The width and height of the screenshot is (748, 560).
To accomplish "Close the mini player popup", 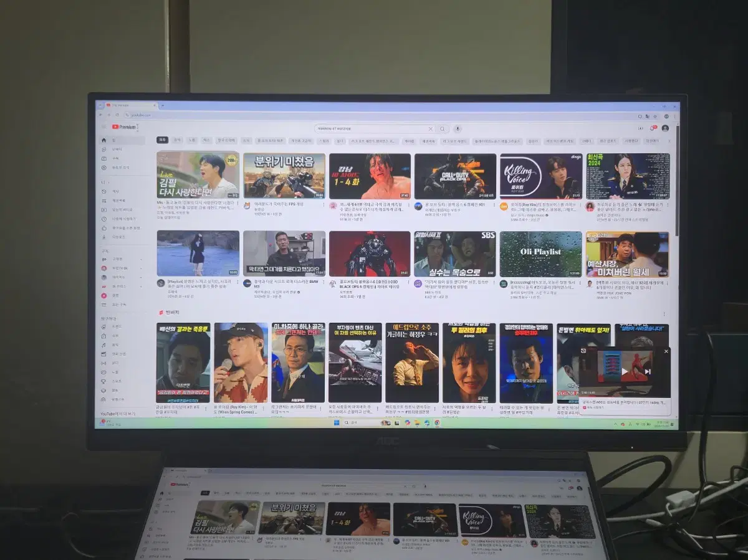I will (x=666, y=351).
